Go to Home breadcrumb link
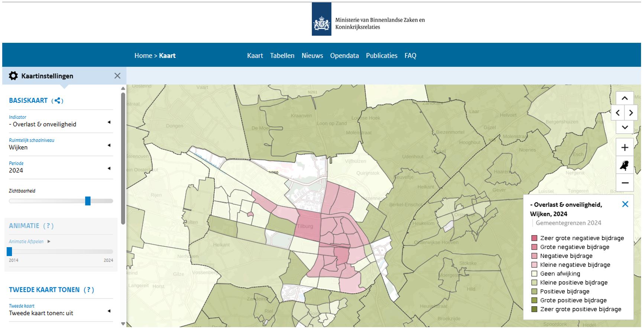The width and height of the screenshot is (644, 329). coord(143,55)
